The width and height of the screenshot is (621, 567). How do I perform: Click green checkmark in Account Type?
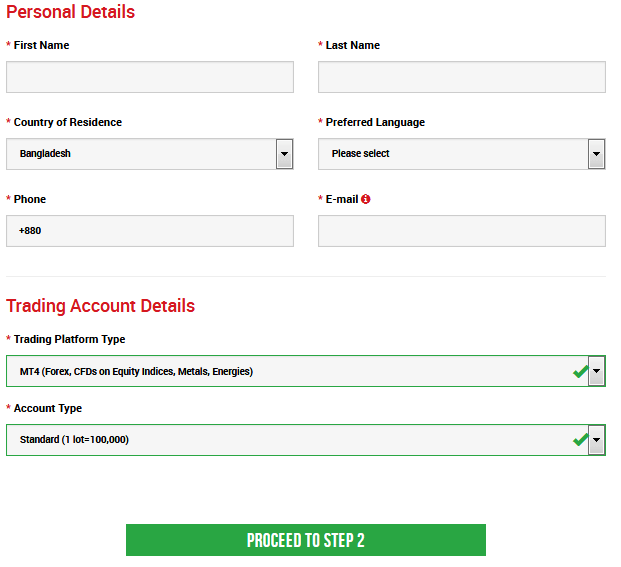point(580,440)
